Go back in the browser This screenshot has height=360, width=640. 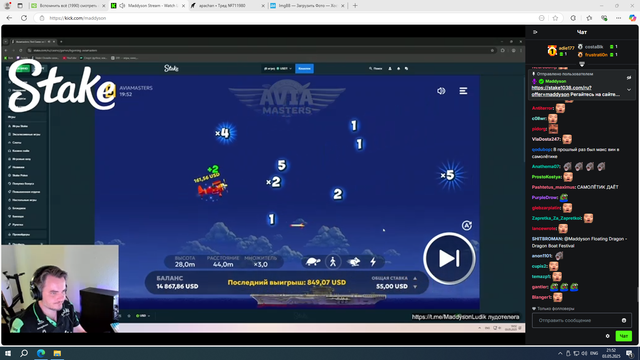click(x=9, y=18)
